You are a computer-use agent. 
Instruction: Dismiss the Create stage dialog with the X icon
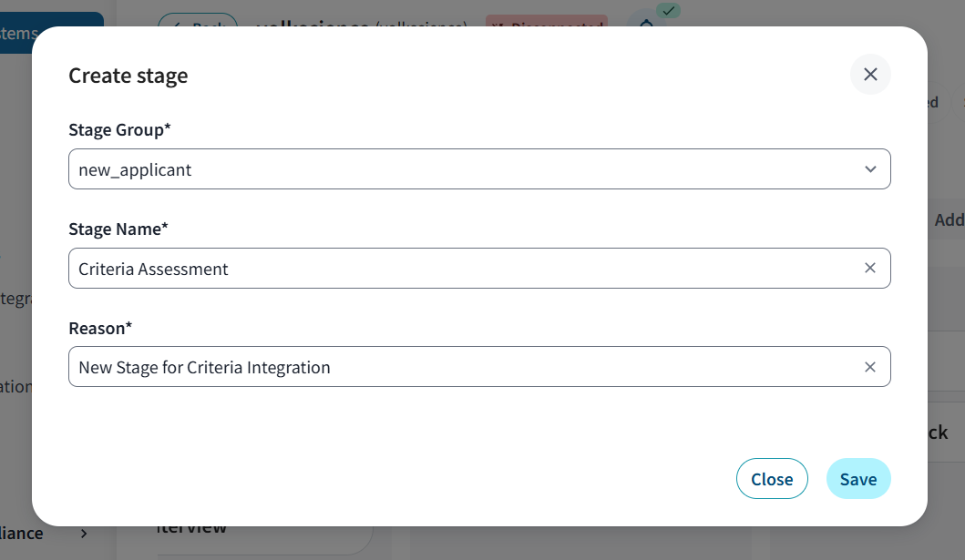click(870, 75)
